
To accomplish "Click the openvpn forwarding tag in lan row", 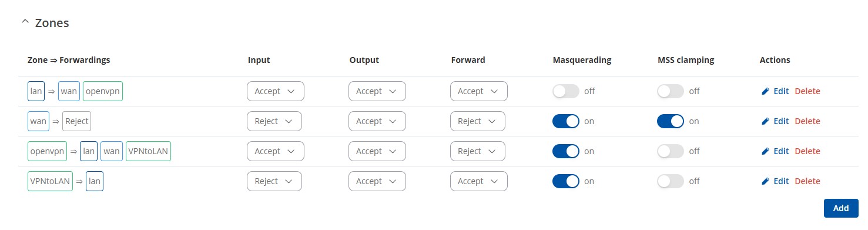I will 103,91.
